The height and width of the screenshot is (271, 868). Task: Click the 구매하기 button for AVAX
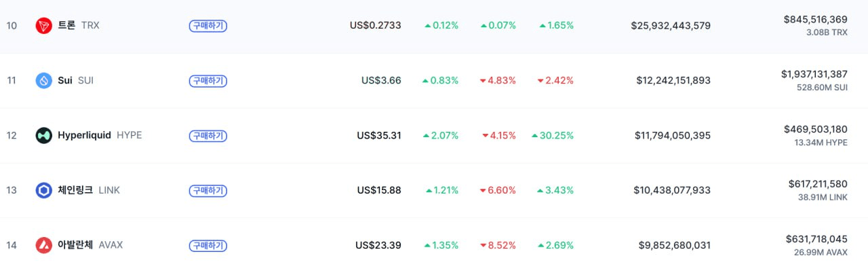[208, 245]
